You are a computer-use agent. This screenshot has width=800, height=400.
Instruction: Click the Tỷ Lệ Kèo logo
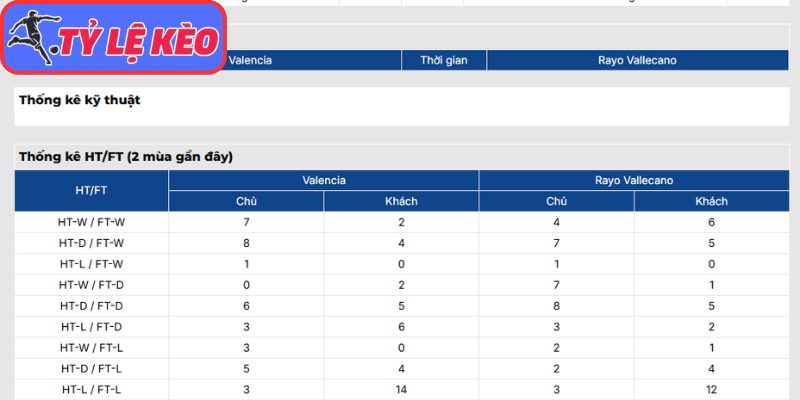click(x=113, y=37)
